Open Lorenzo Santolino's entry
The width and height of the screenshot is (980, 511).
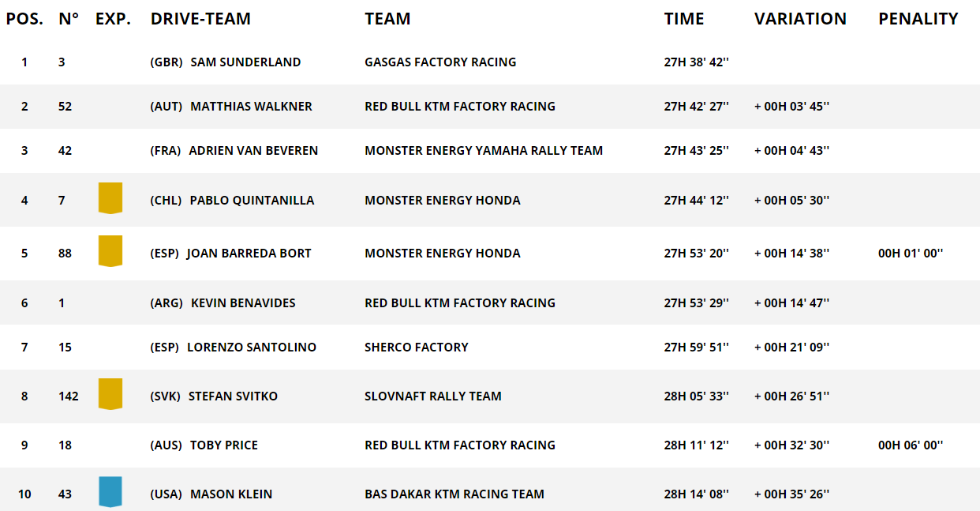point(251,348)
